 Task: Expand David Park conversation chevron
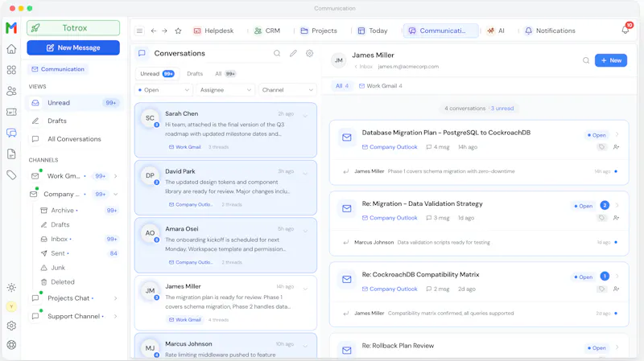[305, 173]
